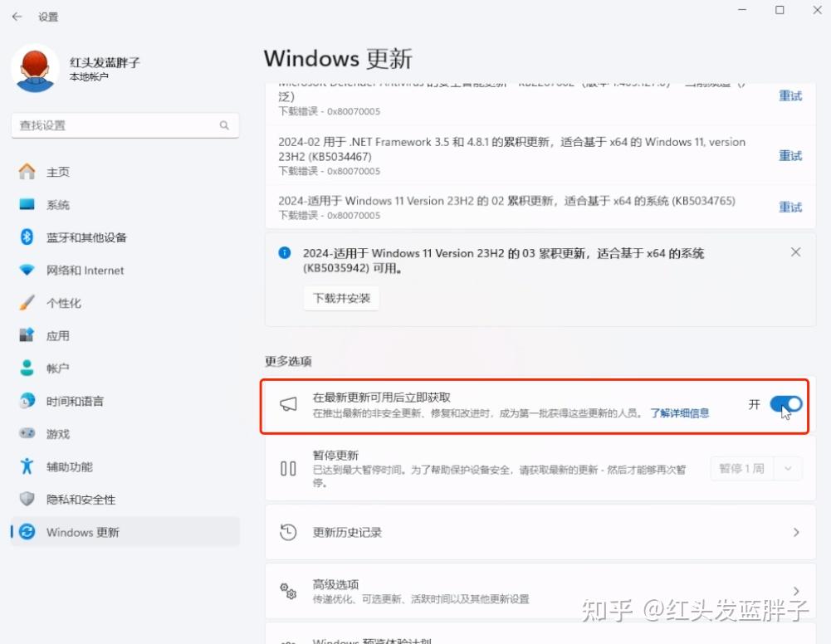This screenshot has width=831, height=644.
Task: Go to the 隐私和安全性 sidebar label
Action: point(81,500)
